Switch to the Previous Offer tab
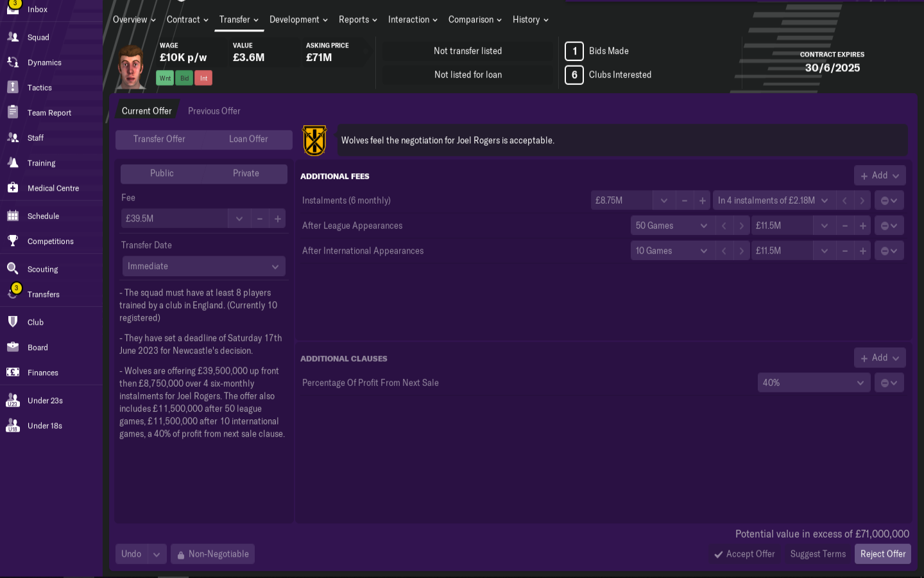 point(214,111)
